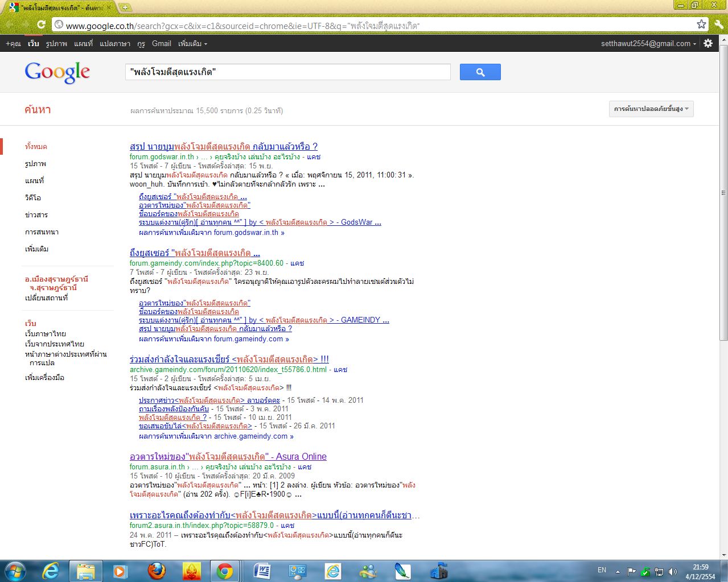The width and height of the screenshot is (728, 582).
Task: Open more results from forum.godswar.in.th
Action: click(x=212, y=232)
